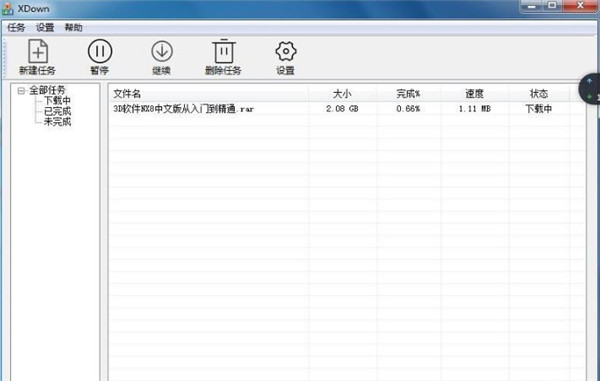600x381 pixels.
Task: Select 已完成 in the task tree
Action: click(57, 111)
